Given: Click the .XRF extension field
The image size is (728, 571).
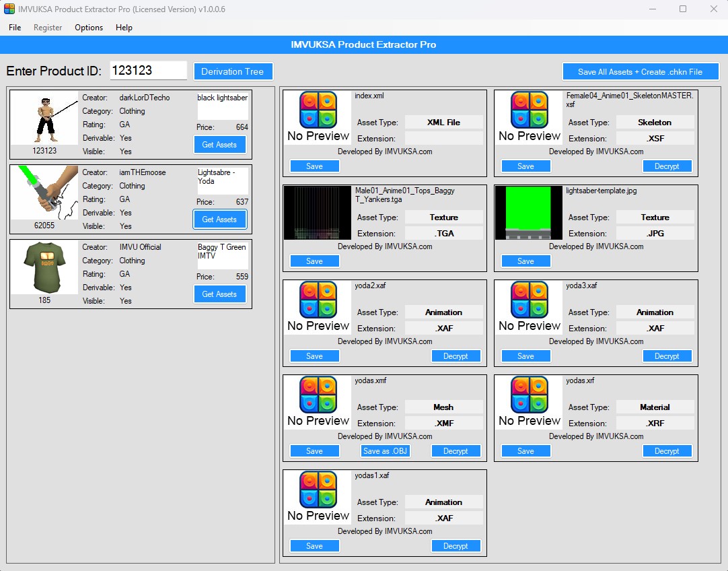Looking at the screenshot, I should click(x=655, y=424).
